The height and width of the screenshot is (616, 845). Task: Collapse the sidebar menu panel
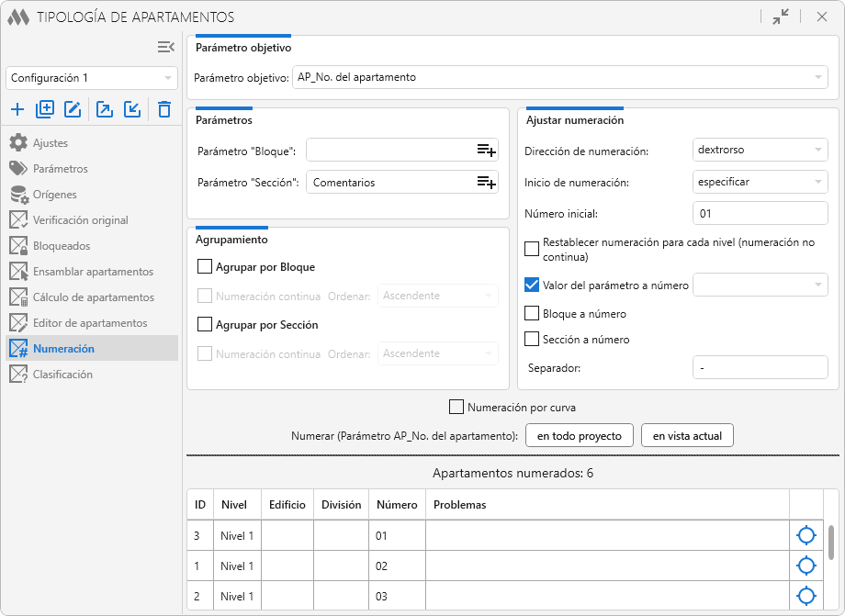[x=165, y=47]
